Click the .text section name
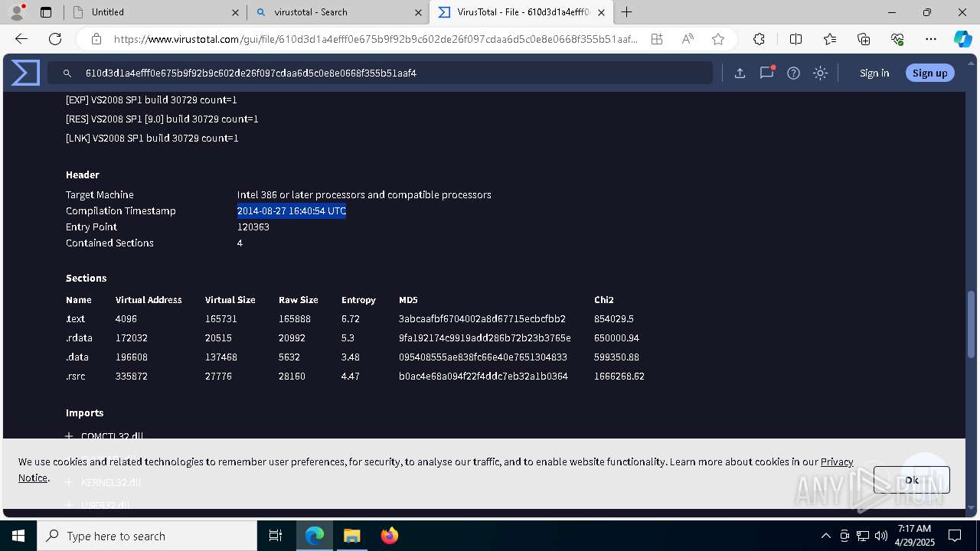The image size is (980, 551). pyautogui.click(x=75, y=318)
